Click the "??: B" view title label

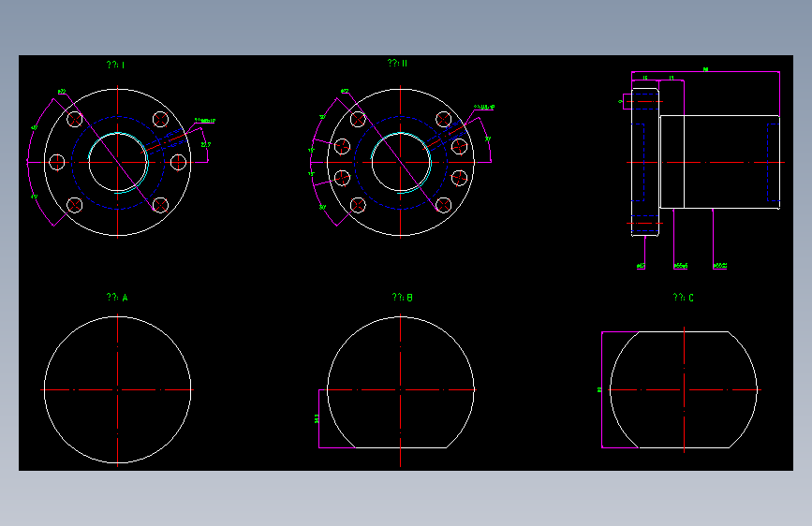pos(403,298)
